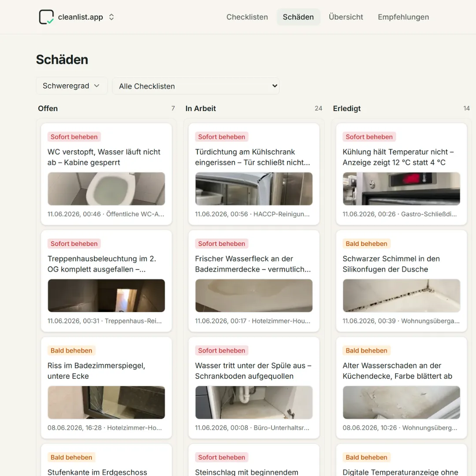Viewport: 476px width, 476px height.
Task: Switch to the Empfehlungen tab
Action: 403,17
